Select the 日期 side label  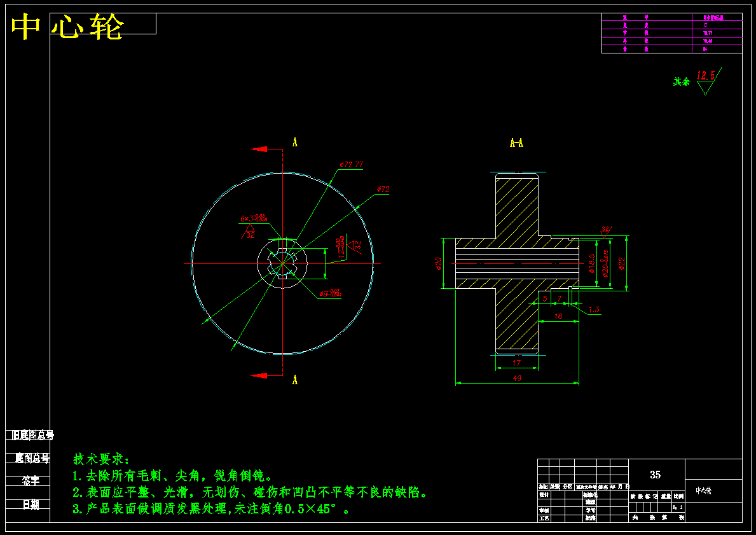coord(31,504)
